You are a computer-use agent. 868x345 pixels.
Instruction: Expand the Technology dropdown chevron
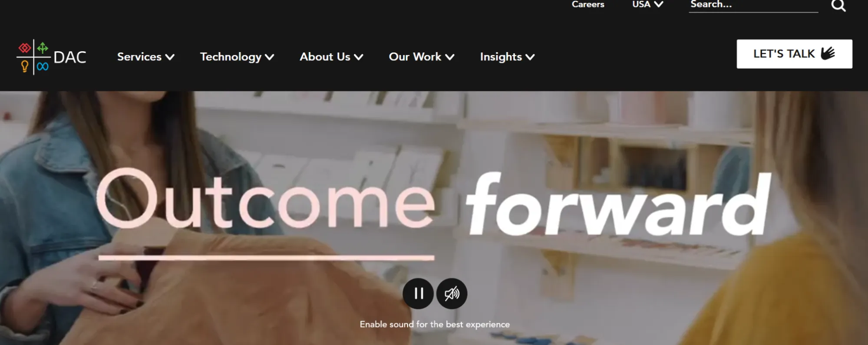[270, 57]
